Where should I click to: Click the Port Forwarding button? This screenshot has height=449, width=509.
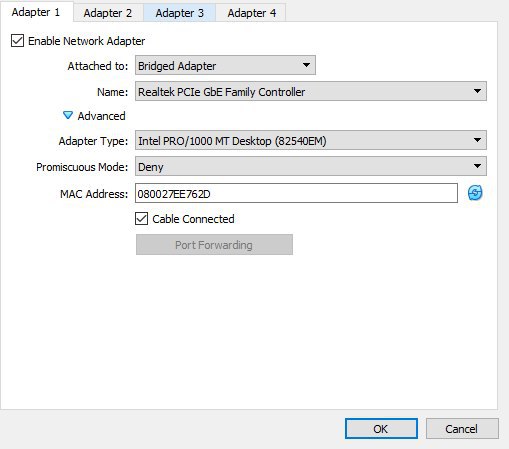(214, 245)
